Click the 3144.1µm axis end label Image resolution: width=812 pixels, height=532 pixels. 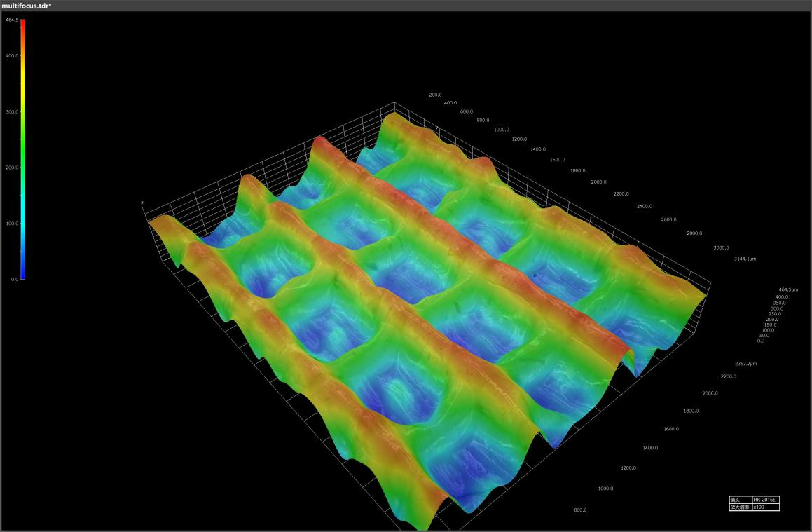coord(745,259)
